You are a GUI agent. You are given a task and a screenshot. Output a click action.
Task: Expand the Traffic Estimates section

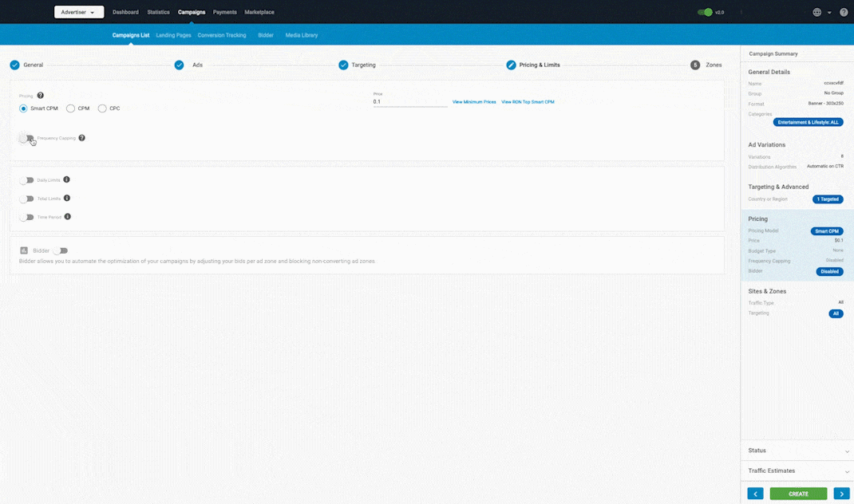coord(797,471)
